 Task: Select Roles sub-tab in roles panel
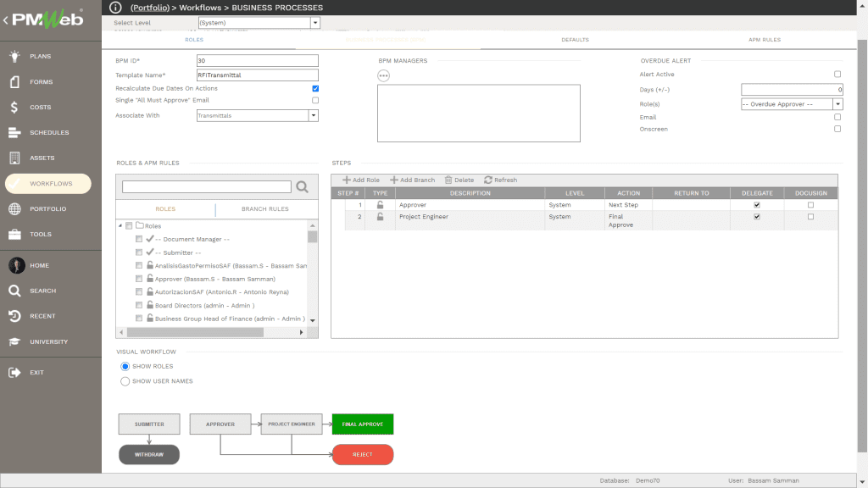click(165, 209)
